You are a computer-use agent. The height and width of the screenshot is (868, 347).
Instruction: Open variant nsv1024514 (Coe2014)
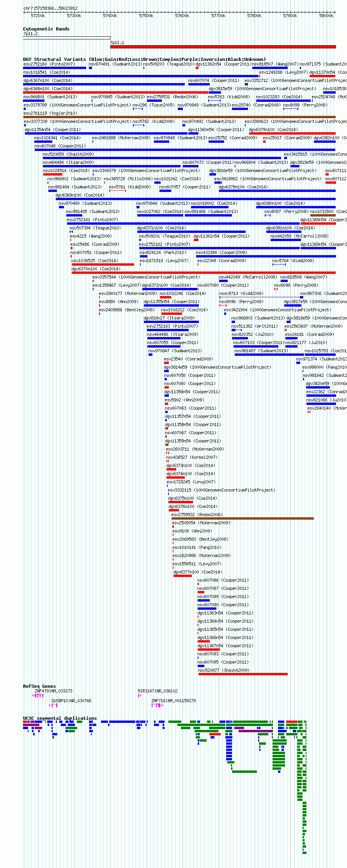click(66, 170)
